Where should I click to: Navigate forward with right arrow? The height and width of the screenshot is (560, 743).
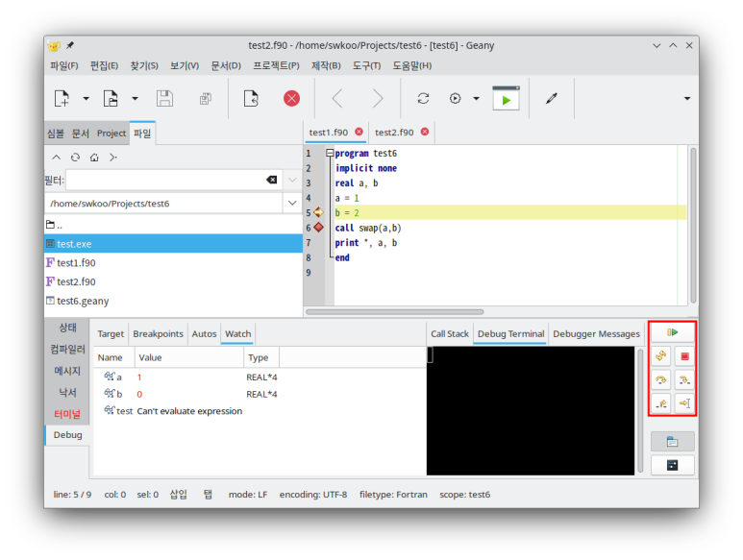[377, 99]
